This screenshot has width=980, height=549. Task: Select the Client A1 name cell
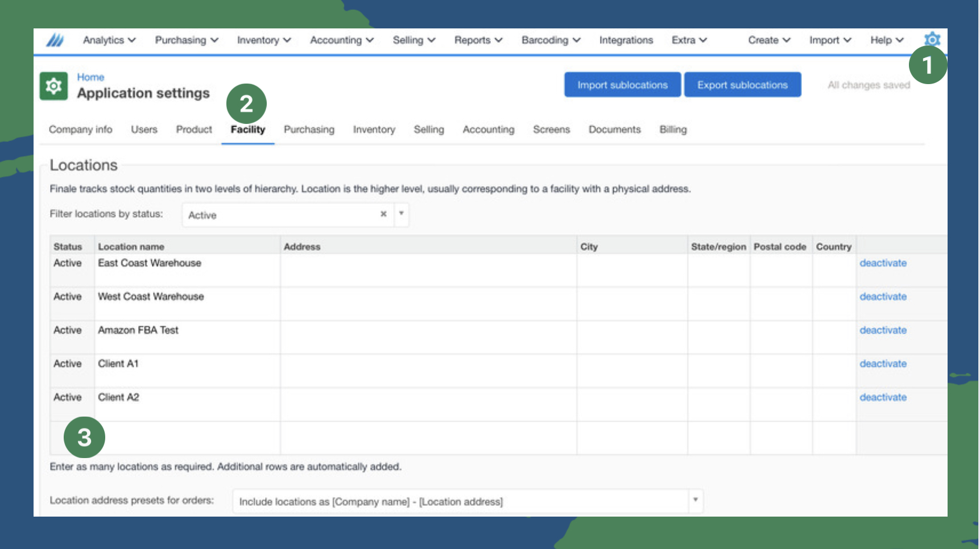[x=187, y=371]
